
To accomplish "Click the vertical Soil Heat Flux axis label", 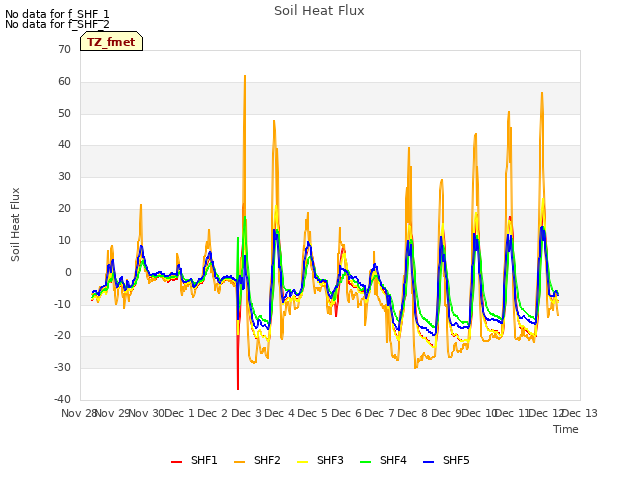I will click(x=15, y=224).
